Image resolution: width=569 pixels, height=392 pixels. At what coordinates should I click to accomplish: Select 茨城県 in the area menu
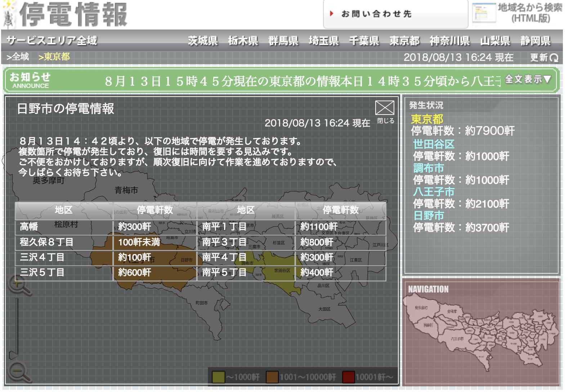(203, 41)
